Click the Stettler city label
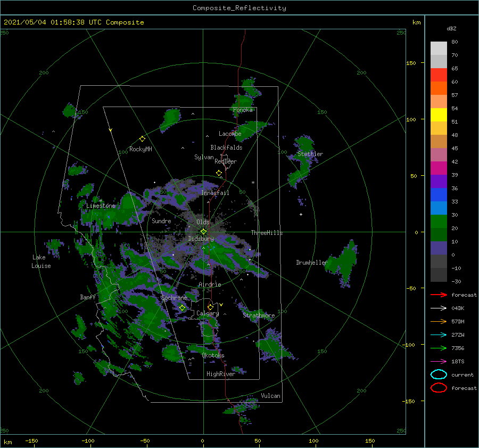Image resolution: width=479 pixels, height=448 pixels. [310, 154]
